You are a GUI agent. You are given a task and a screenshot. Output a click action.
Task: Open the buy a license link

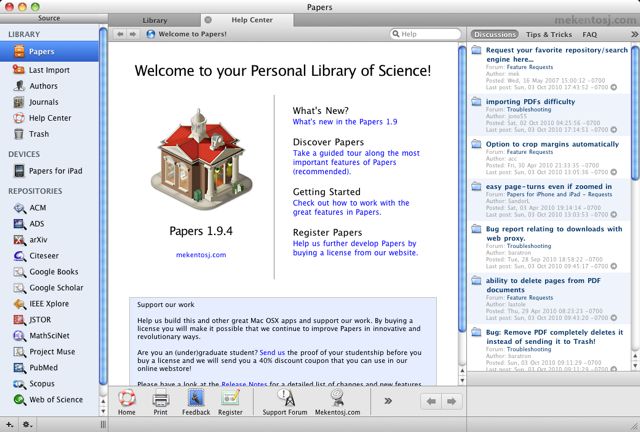click(x=356, y=248)
